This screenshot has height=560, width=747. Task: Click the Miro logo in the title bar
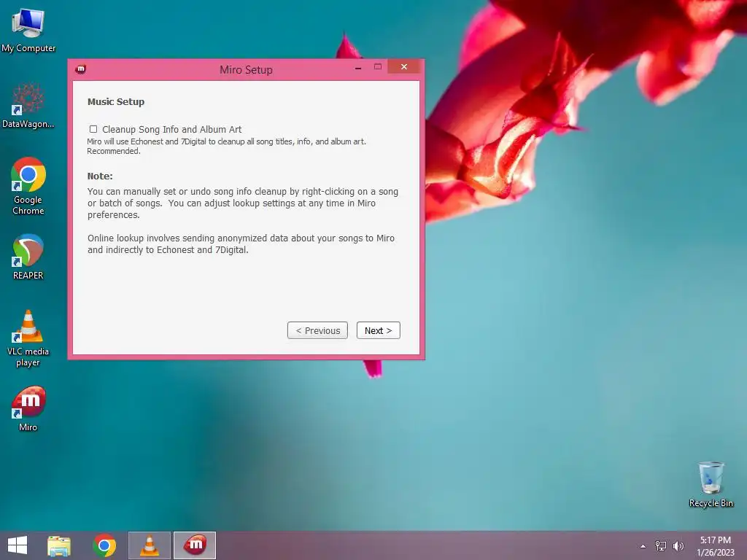click(80, 69)
